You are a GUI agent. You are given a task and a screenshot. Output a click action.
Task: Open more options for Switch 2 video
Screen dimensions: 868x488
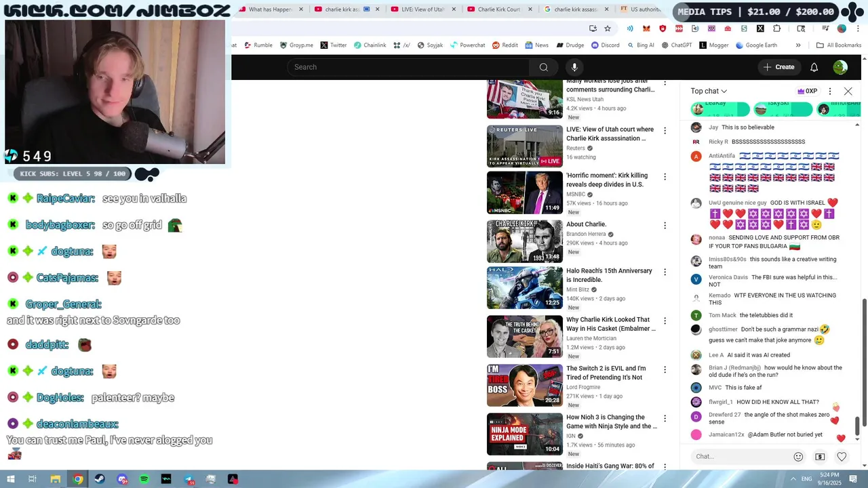point(665,369)
